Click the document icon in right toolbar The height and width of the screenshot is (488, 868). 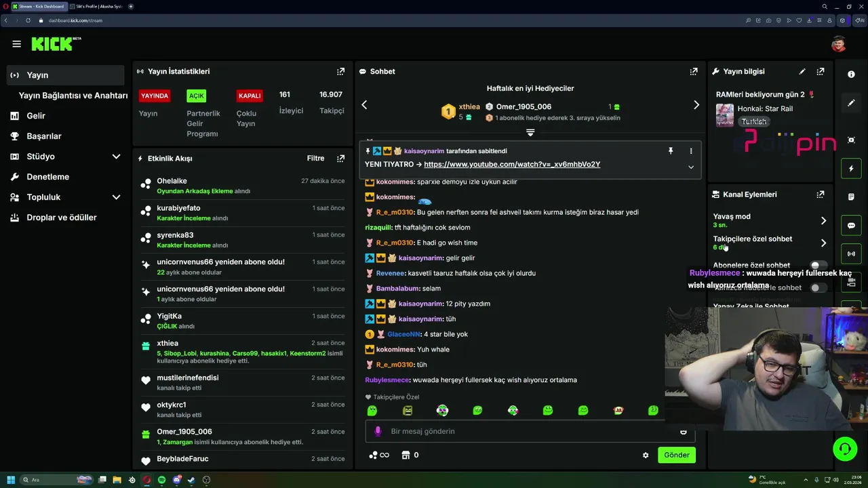pyautogui.click(x=851, y=197)
